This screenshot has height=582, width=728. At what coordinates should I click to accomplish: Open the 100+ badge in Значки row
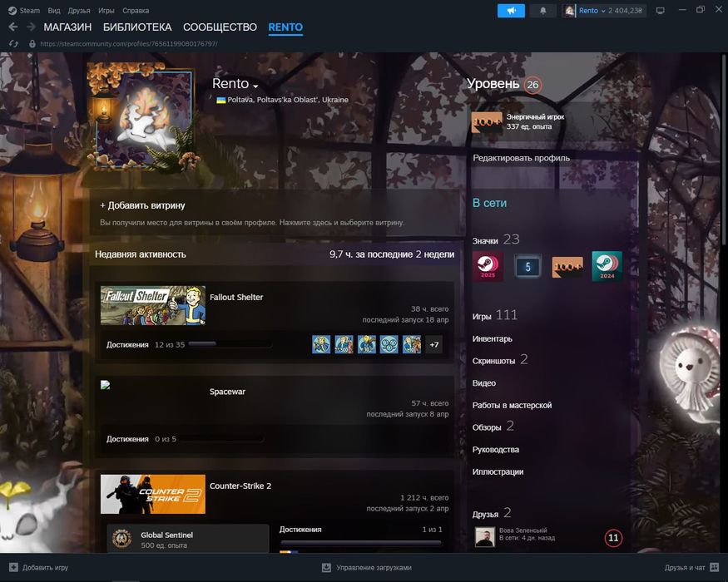point(567,266)
